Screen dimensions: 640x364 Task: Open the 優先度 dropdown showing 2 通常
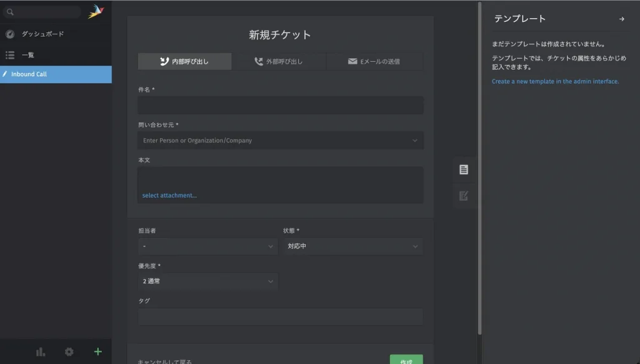pyautogui.click(x=207, y=282)
